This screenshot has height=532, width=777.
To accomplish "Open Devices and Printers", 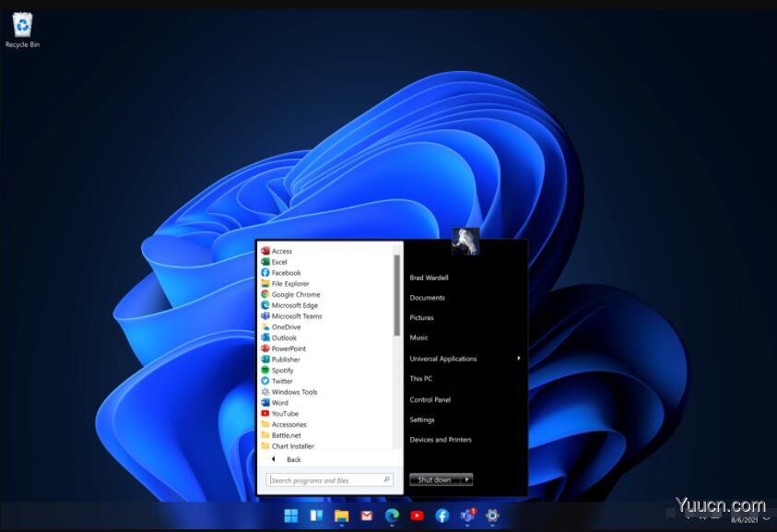I will [439, 440].
